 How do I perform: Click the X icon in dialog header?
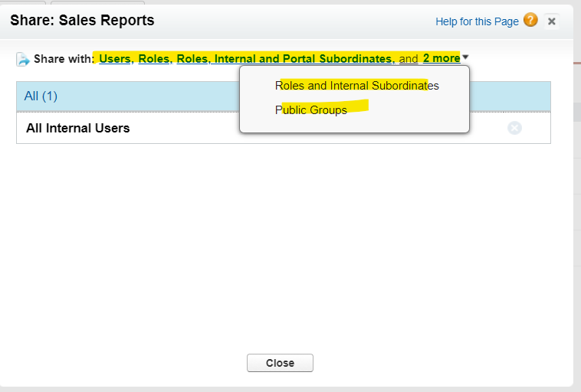pos(552,21)
